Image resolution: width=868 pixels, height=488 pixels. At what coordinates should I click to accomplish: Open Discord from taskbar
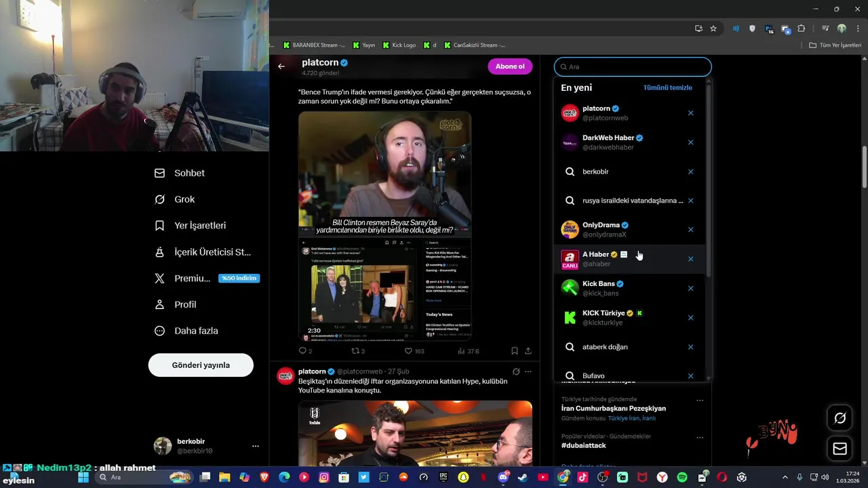coord(503,477)
